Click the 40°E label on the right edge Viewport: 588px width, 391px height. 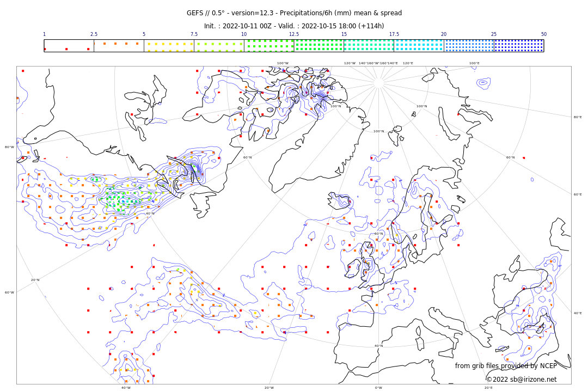tap(578, 313)
